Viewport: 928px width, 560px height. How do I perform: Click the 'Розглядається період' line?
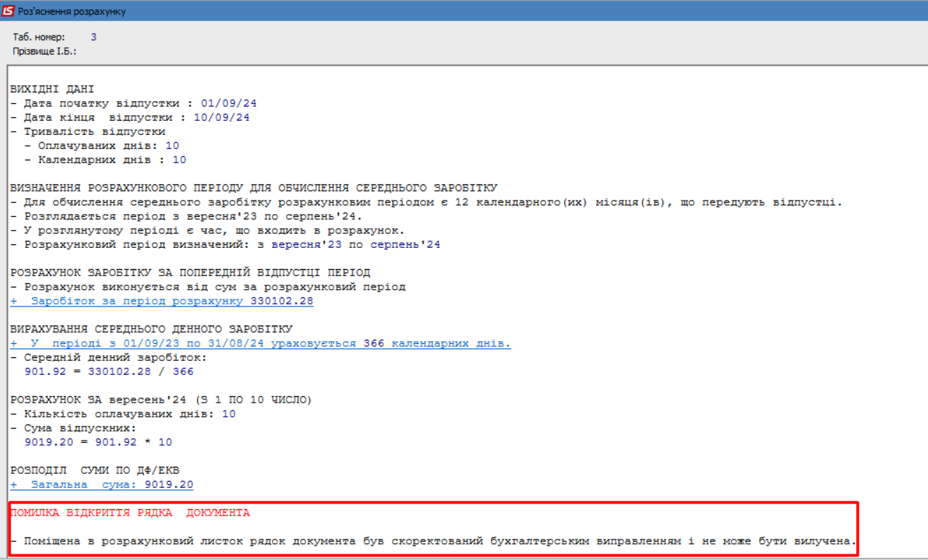[186, 217]
